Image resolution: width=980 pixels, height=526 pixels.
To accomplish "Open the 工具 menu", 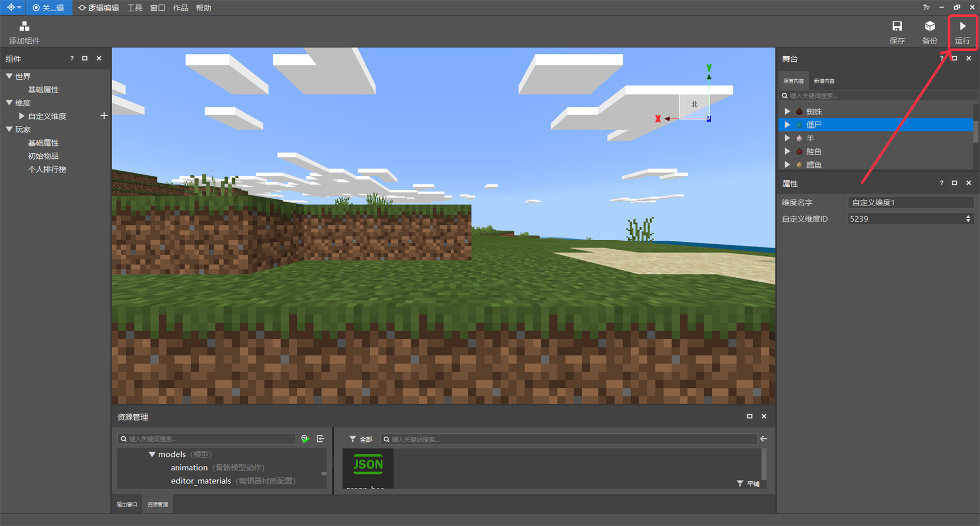I will click(135, 8).
